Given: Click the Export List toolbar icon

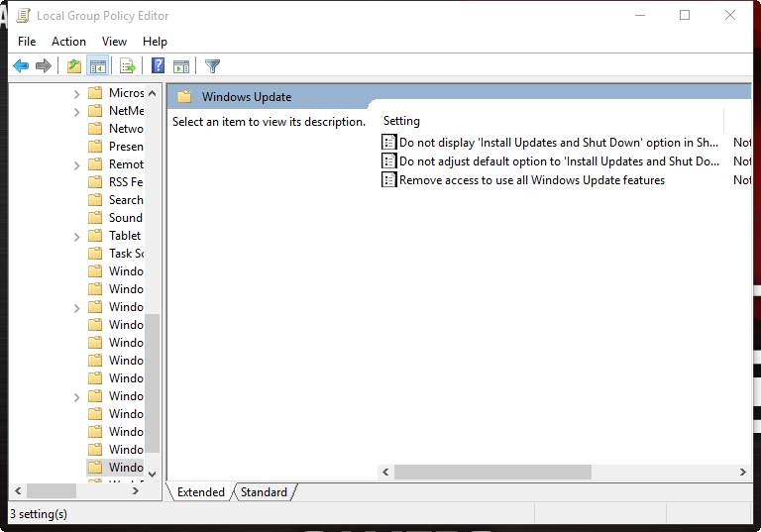Looking at the screenshot, I should click(127, 65).
